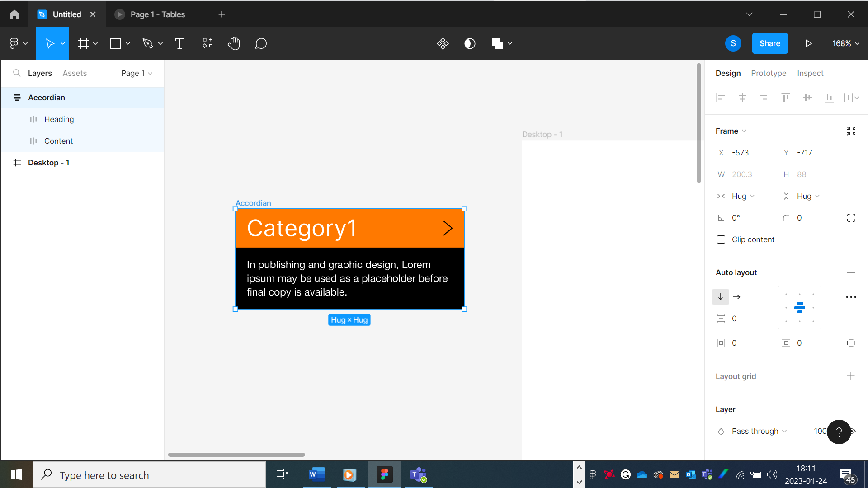Click the user avatar S
The width and height of the screenshot is (868, 488).
click(733, 43)
